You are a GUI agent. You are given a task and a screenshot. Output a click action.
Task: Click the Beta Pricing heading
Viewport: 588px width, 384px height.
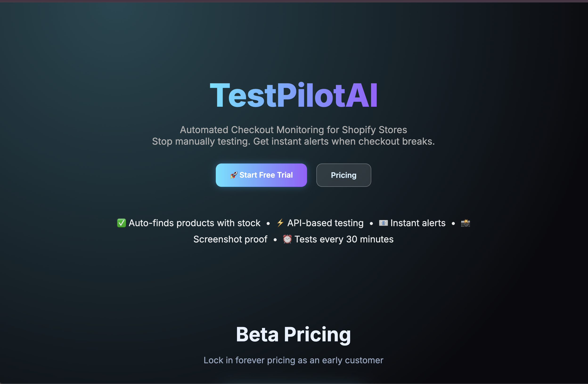(x=294, y=335)
